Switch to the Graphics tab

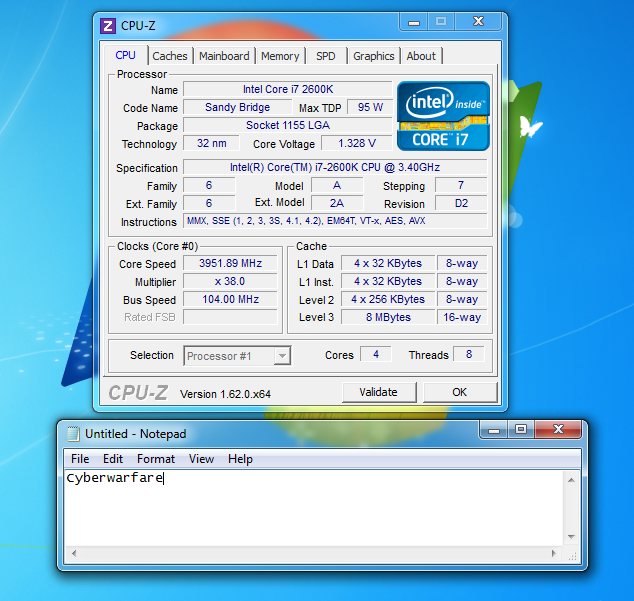[374, 56]
